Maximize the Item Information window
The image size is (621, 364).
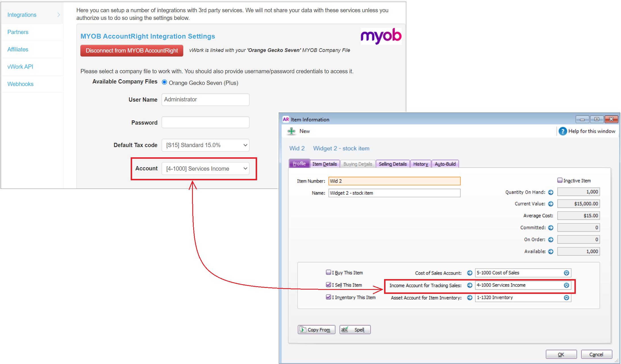pyautogui.click(x=597, y=119)
